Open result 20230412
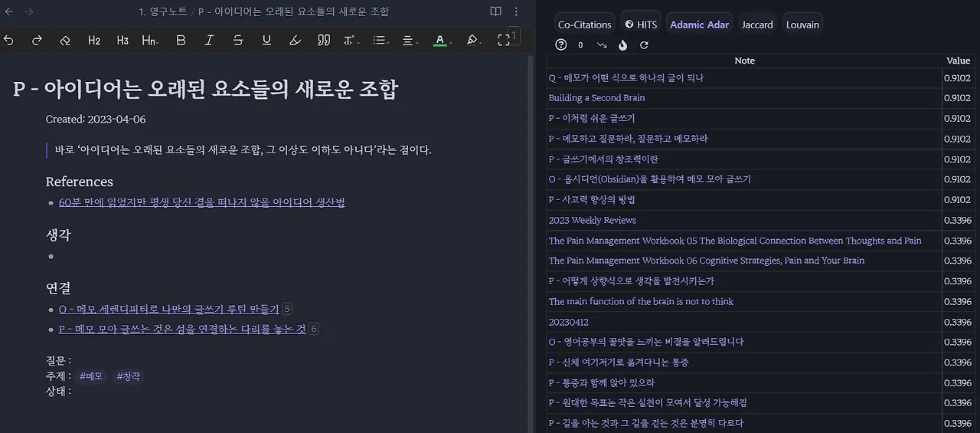Viewport: 980px width, 433px height. [x=568, y=322]
